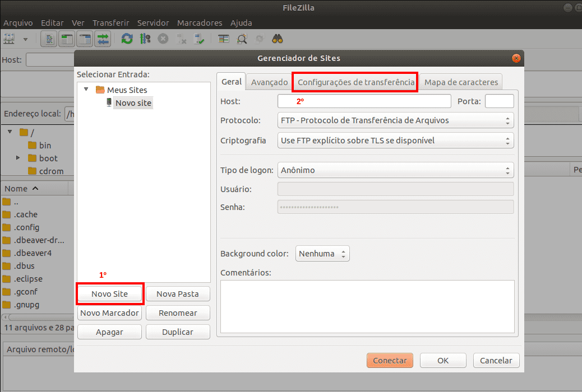582x392 pixels.
Task: Select the parent directory '..' entry
Action: tap(11, 202)
